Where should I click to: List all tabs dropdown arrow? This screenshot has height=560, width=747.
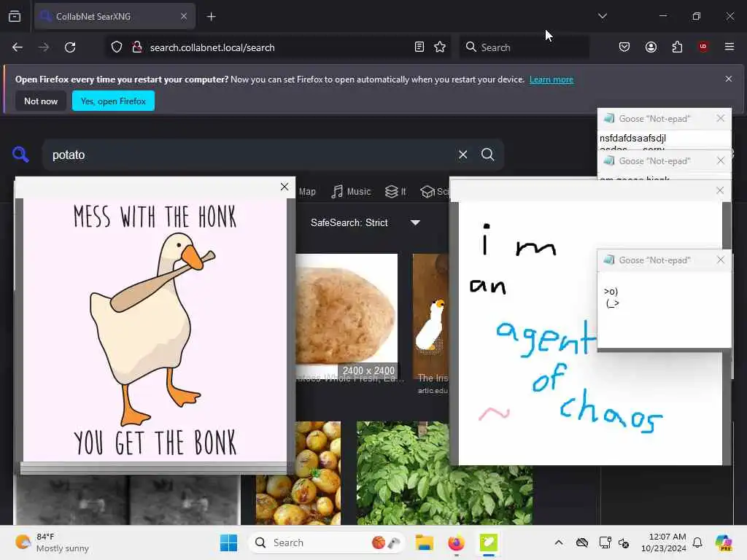[602, 16]
